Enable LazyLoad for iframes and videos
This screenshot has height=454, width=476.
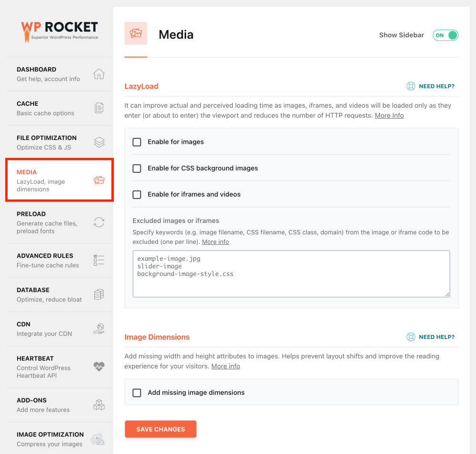coord(137,194)
